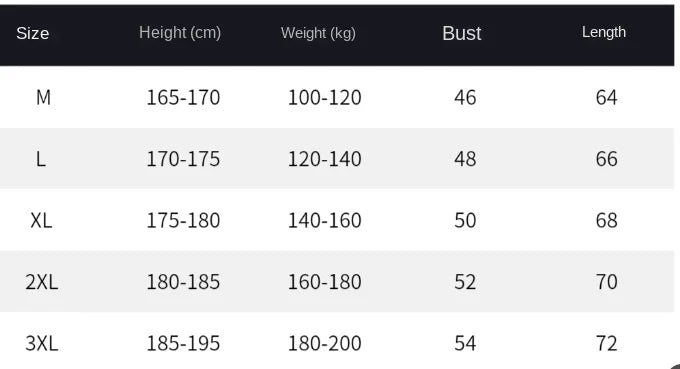Select weight value 160-180

point(324,282)
